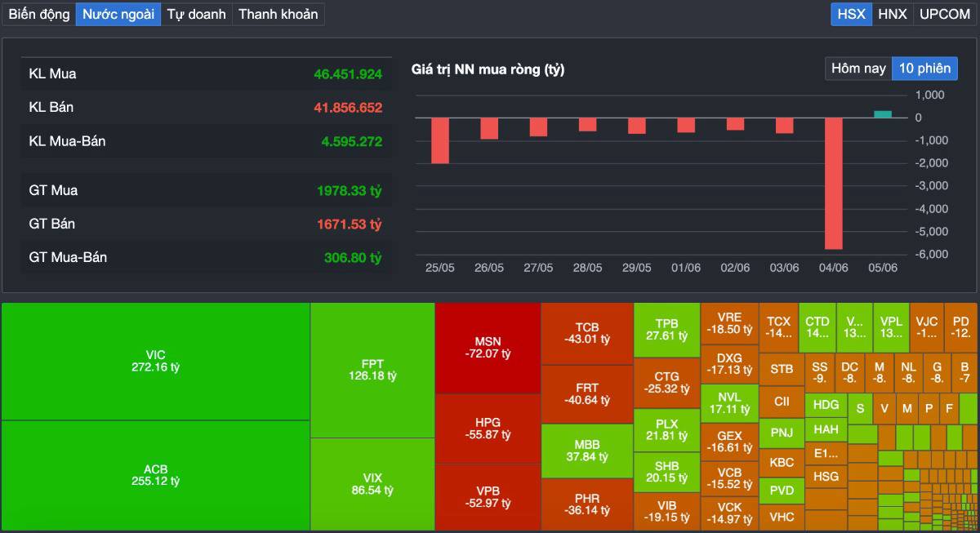Switch exchange to HNX
The width and height of the screenshot is (980, 533).
click(893, 14)
